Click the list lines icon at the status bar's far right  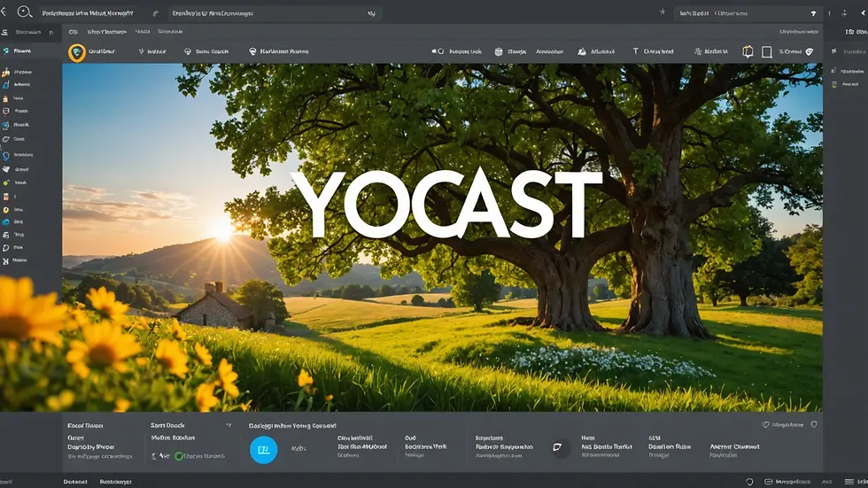849,482
